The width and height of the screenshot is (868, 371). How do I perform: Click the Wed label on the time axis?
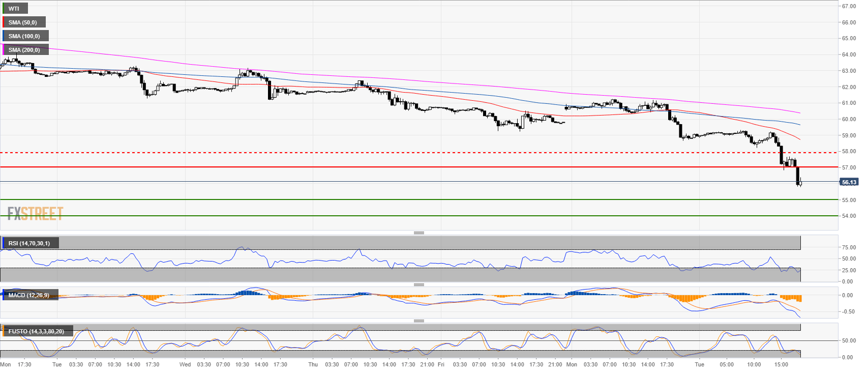tap(185, 364)
